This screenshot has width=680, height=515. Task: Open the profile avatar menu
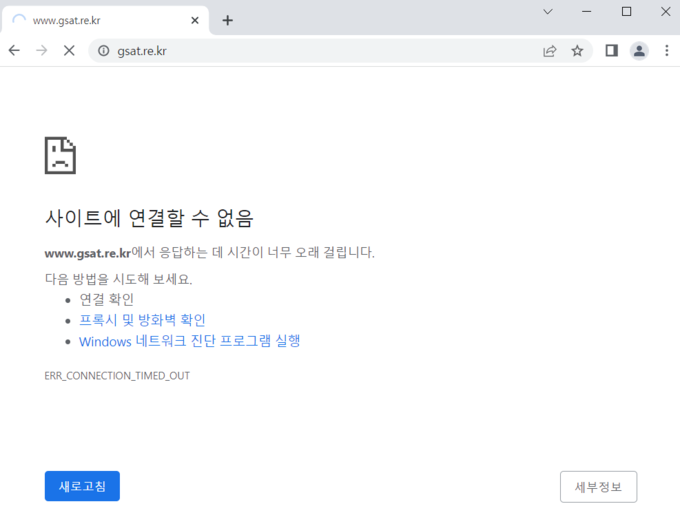coord(639,51)
